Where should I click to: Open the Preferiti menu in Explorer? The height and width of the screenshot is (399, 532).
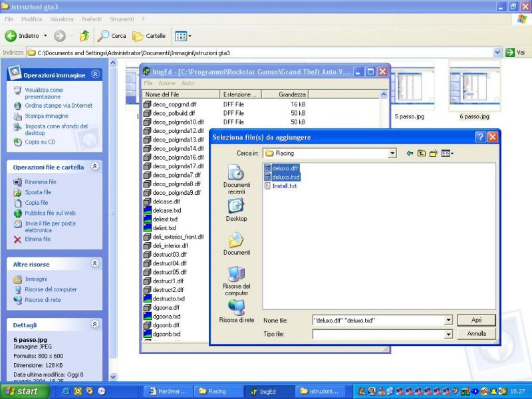tap(91, 19)
